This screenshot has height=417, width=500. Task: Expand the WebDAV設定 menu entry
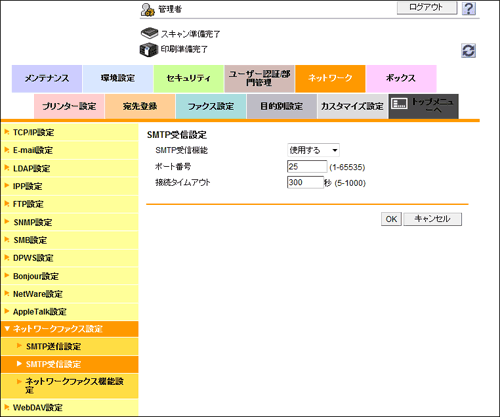pos(69,407)
